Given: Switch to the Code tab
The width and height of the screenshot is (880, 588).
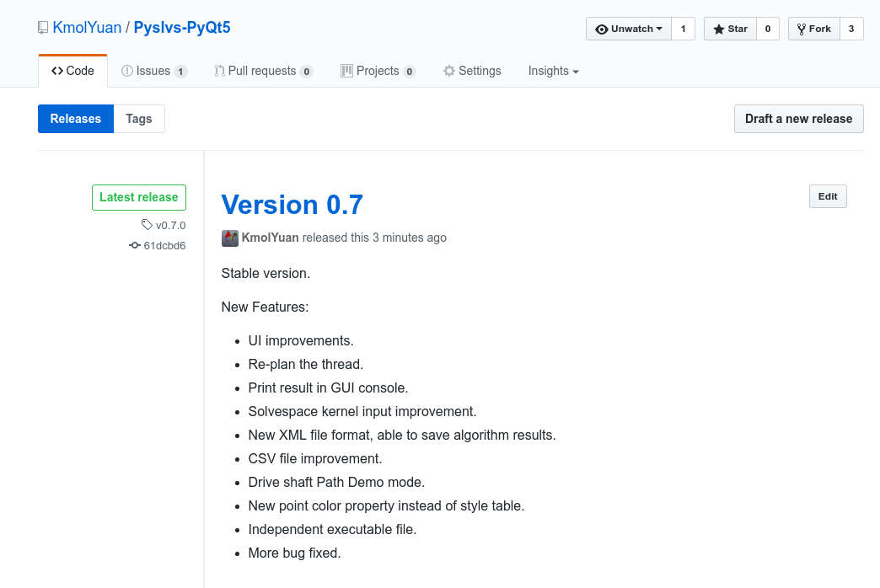Looking at the screenshot, I should coord(72,71).
